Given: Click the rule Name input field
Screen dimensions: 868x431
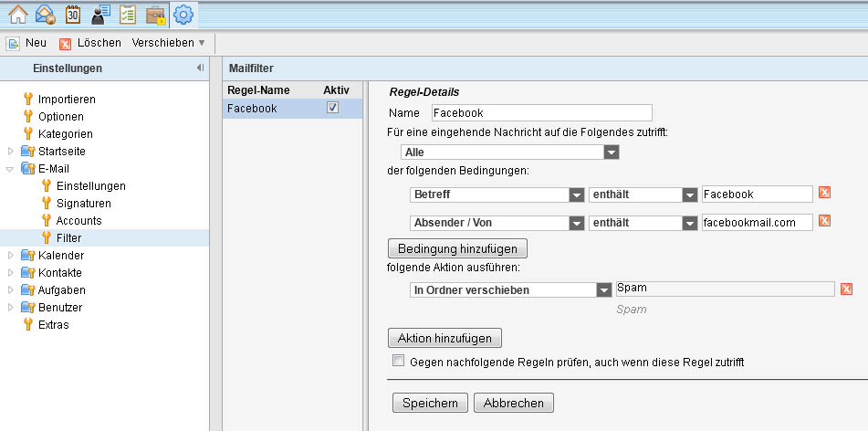Looking at the screenshot, I should 541,113.
